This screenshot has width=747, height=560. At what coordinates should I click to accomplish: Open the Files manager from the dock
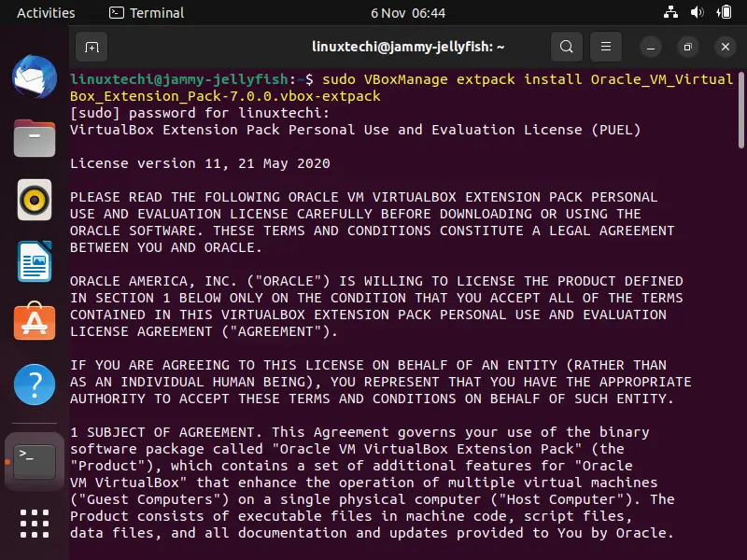pyautogui.click(x=35, y=138)
